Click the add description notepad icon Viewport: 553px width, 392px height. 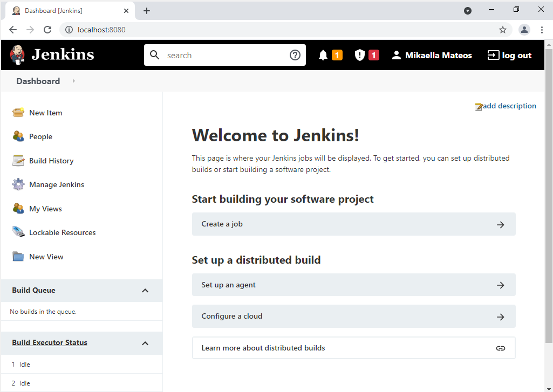[x=478, y=107]
